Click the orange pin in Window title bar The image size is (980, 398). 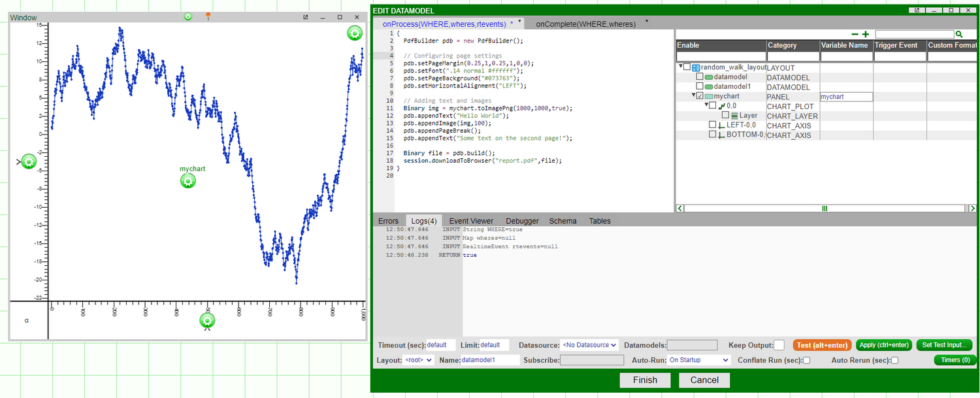208,16
